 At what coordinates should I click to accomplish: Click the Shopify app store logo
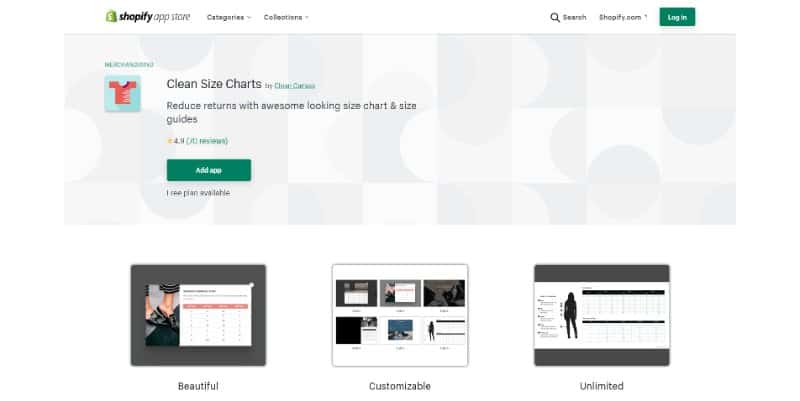pyautogui.click(x=148, y=17)
